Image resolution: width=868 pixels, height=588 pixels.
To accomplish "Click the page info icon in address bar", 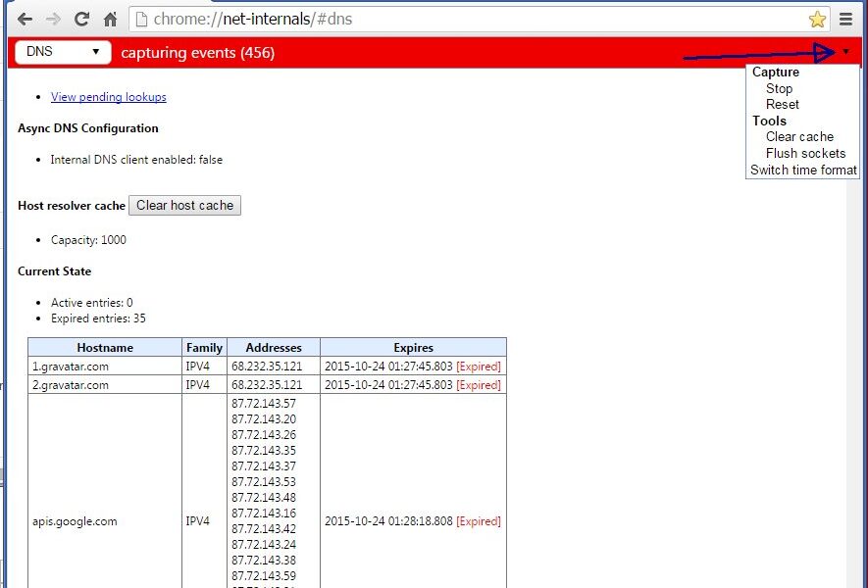I will click(x=141, y=18).
